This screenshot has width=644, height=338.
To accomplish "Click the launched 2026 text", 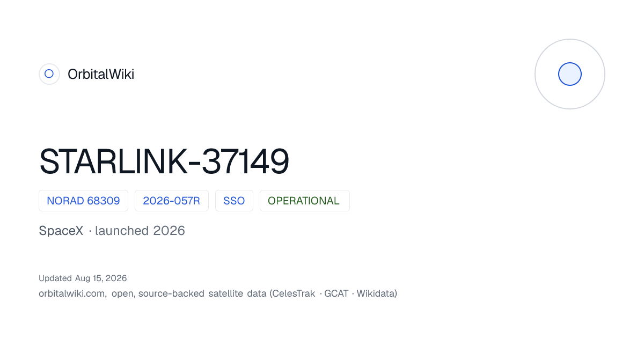I will (x=140, y=231).
